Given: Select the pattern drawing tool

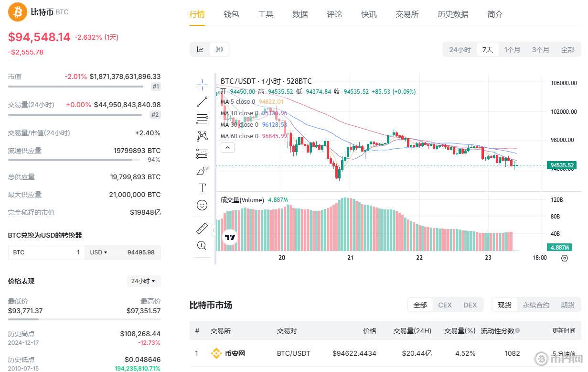Looking at the screenshot, I should (202, 136).
